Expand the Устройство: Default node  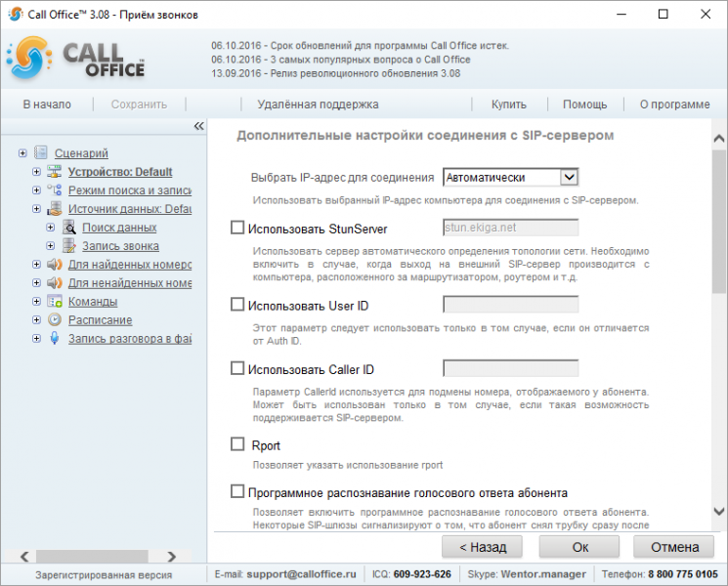tap(36, 172)
